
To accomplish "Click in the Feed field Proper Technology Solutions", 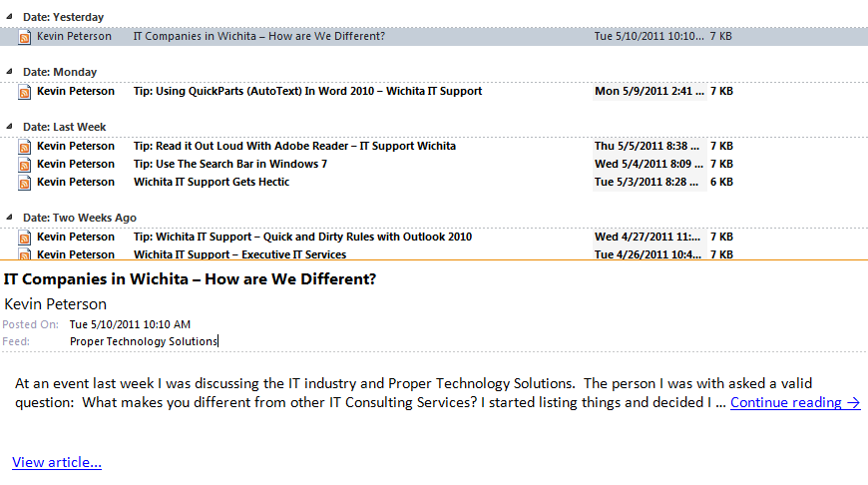I will [x=144, y=341].
